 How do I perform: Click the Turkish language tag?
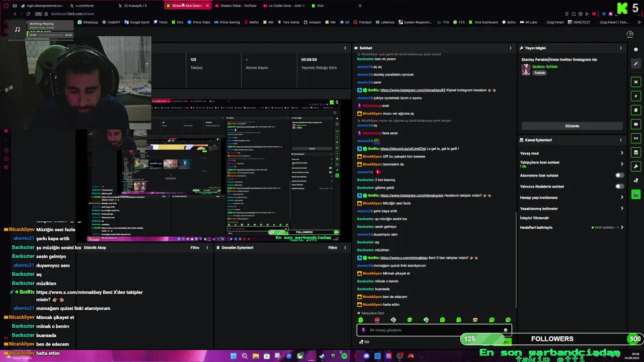pos(539,73)
